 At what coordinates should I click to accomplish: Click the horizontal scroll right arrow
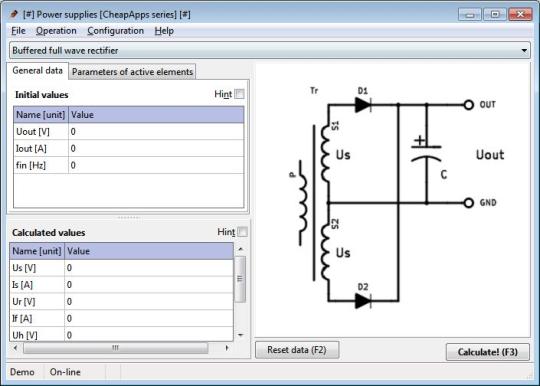click(x=227, y=348)
